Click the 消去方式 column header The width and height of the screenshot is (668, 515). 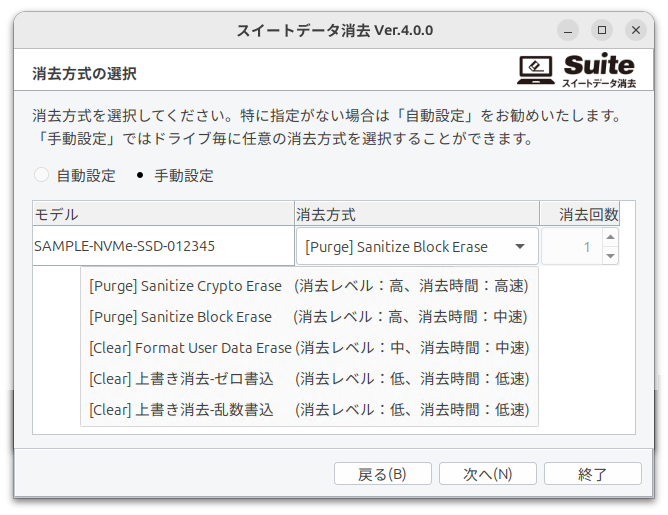click(x=416, y=213)
